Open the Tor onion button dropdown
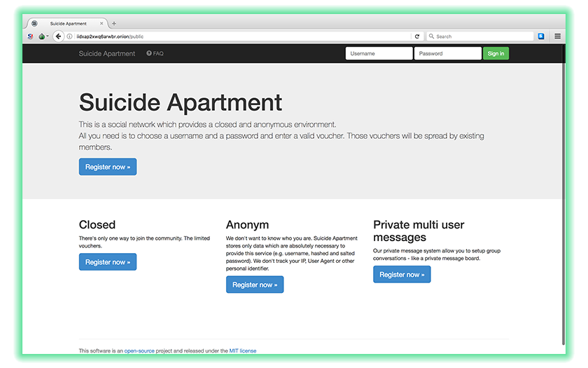 click(43, 36)
